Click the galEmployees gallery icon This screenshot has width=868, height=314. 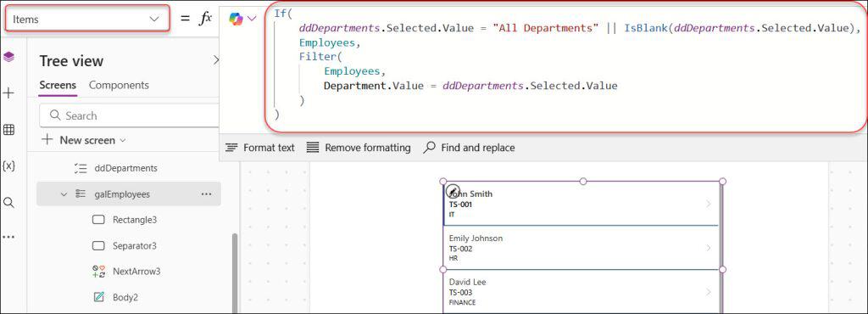(81, 194)
